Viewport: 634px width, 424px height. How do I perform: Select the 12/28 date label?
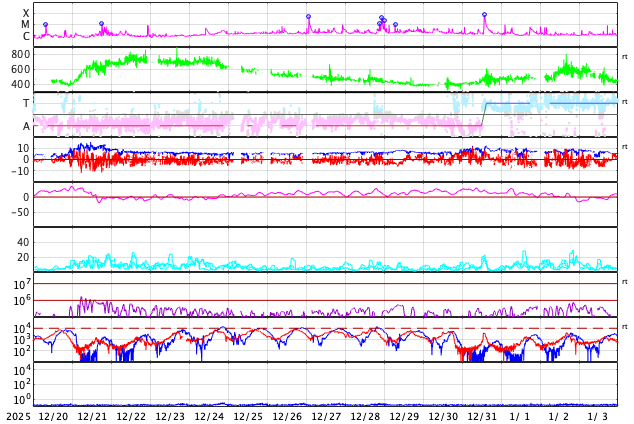click(365, 416)
